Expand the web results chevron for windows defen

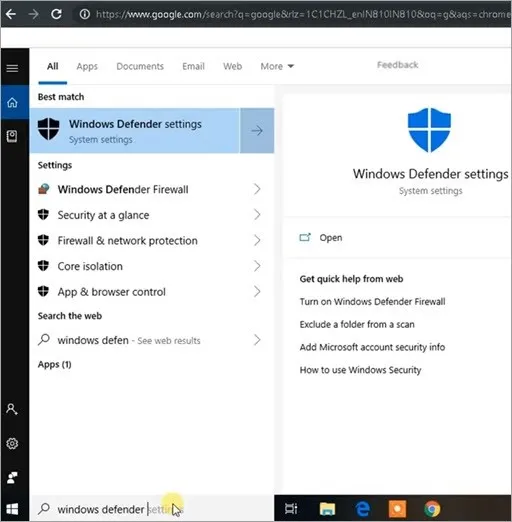tap(257, 340)
